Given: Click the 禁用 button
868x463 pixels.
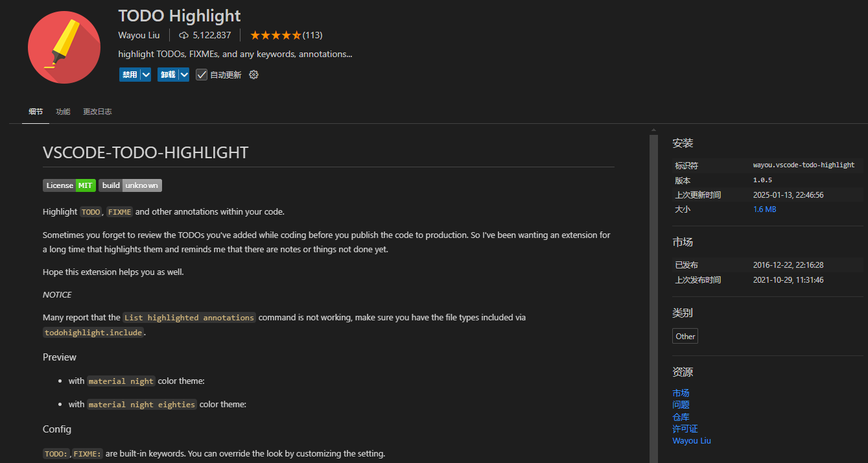Looking at the screenshot, I should pos(130,75).
